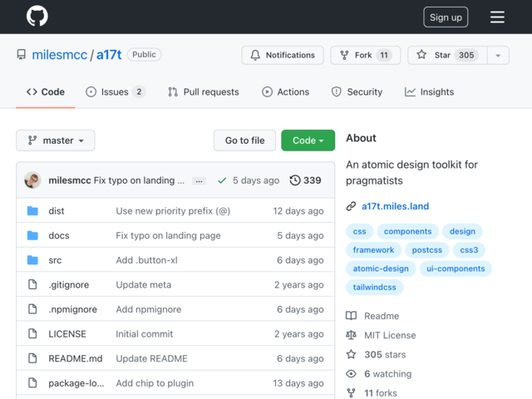
Task: Select the design topic tag
Action: 462,231
